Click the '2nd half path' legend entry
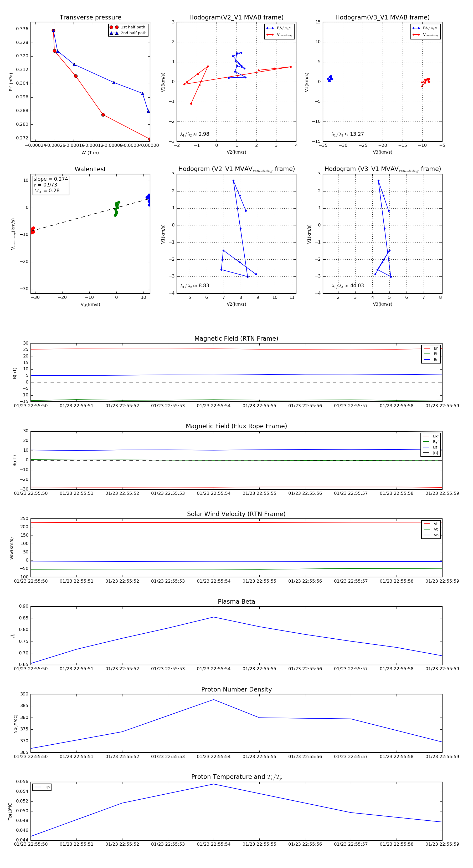 point(128,33)
